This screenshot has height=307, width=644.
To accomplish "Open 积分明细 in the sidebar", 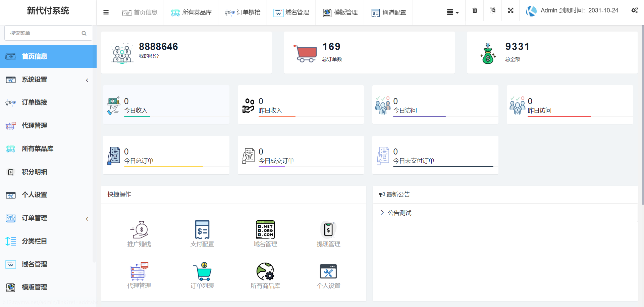I will [34, 172].
